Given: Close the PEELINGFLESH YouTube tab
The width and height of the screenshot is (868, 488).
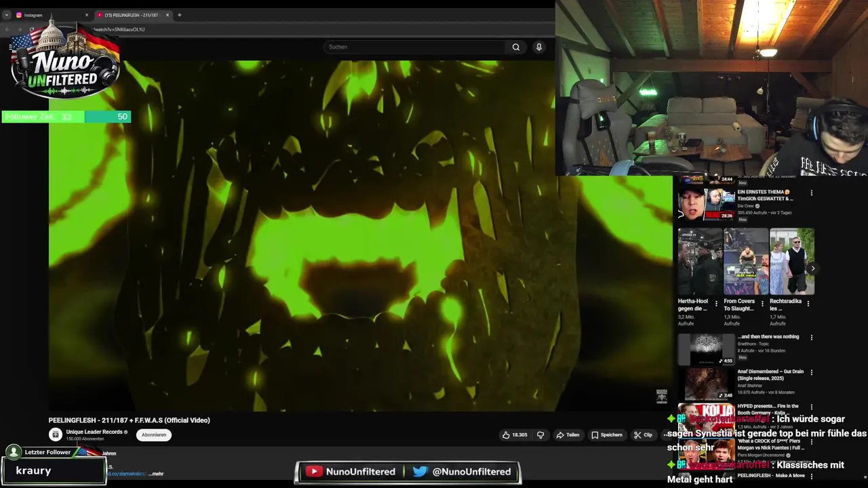Looking at the screenshot, I should (167, 15).
